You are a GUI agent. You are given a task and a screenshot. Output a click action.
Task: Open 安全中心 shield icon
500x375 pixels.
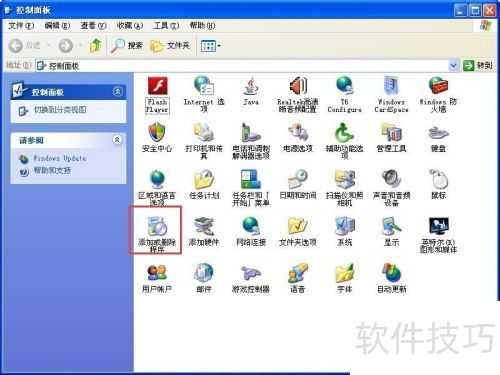[x=157, y=132]
